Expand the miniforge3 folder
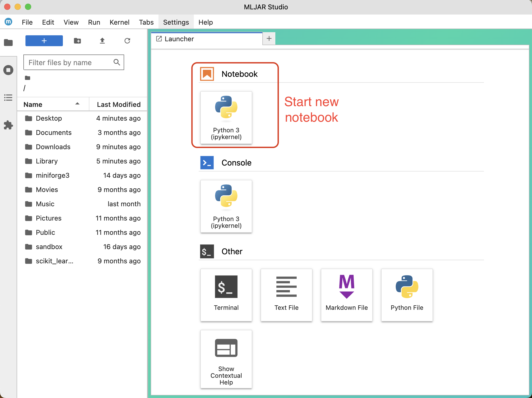The width and height of the screenshot is (532, 398). coord(52,175)
